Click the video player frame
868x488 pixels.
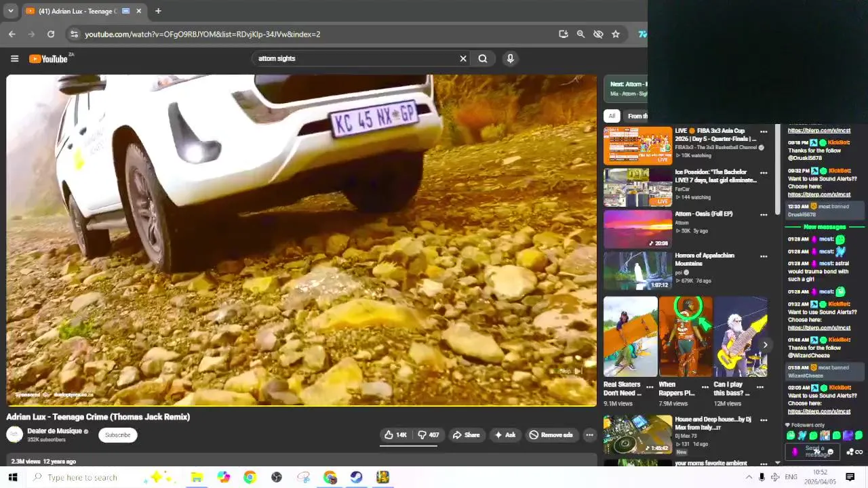click(x=302, y=240)
